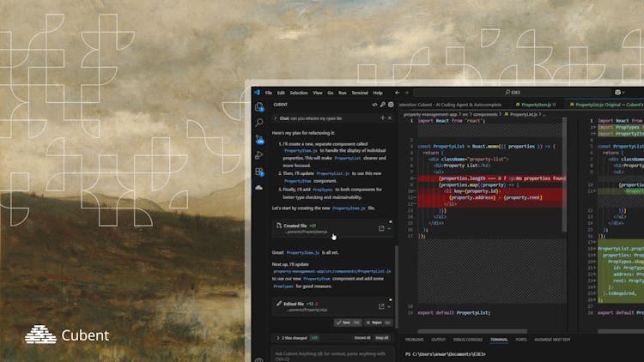Click Keep All for changed files
The width and height of the screenshot is (644, 362).
coord(381,337)
